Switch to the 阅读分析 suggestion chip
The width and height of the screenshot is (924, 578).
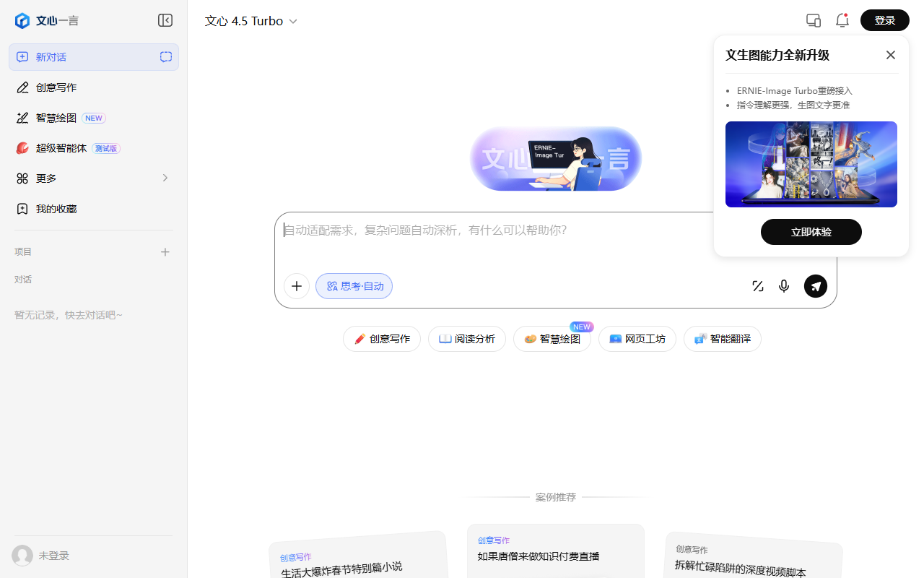(466, 338)
